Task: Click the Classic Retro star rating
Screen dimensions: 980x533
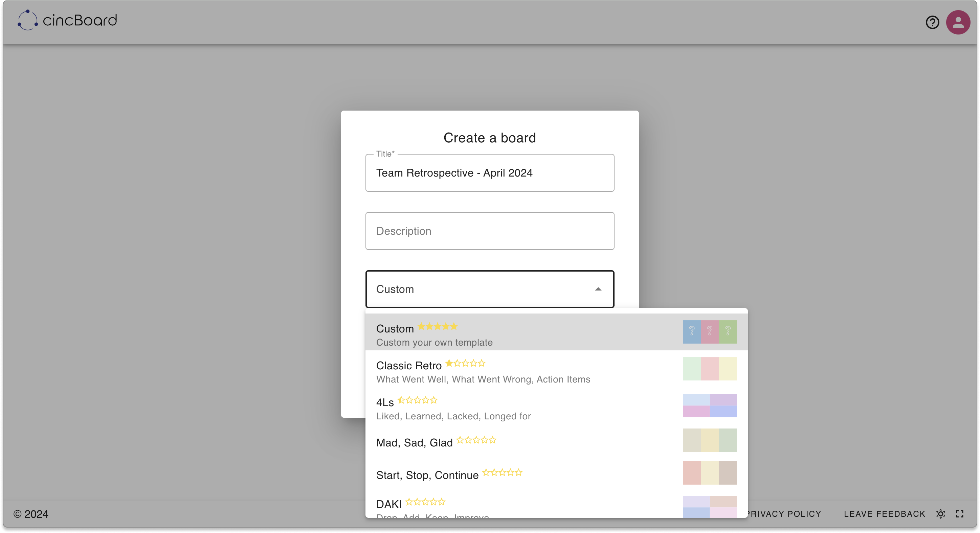Action: click(x=465, y=364)
